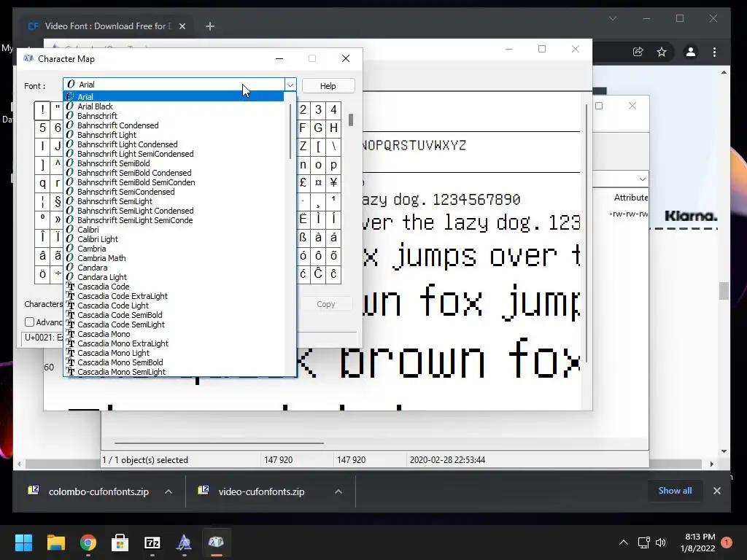Select Bahnschrift SemiBold font entry
The image size is (747, 560).
174,163
